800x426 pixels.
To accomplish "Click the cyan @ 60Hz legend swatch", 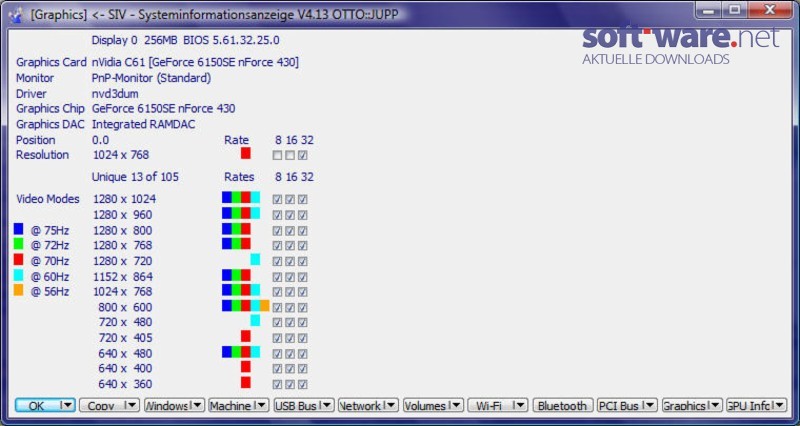I will coord(18,275).
